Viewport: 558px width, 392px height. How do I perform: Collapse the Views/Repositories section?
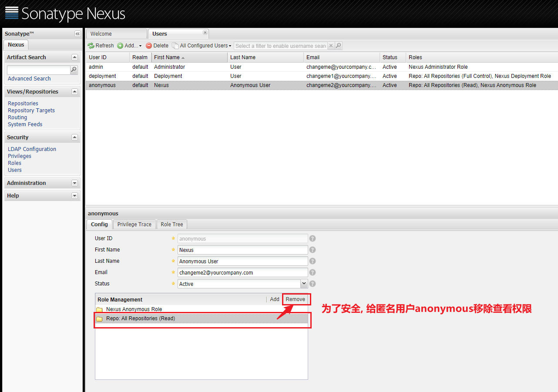click(74, 91)
